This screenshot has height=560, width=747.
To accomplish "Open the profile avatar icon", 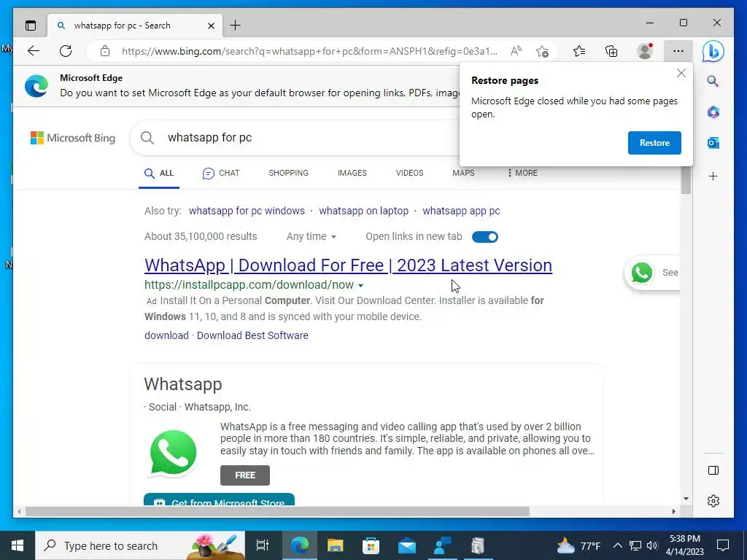I will click(645, 51).
